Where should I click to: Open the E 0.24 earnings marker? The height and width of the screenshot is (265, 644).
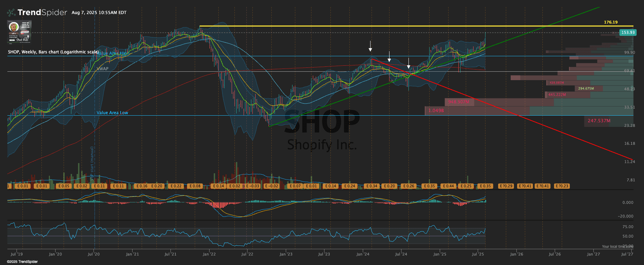click(349, 186)
